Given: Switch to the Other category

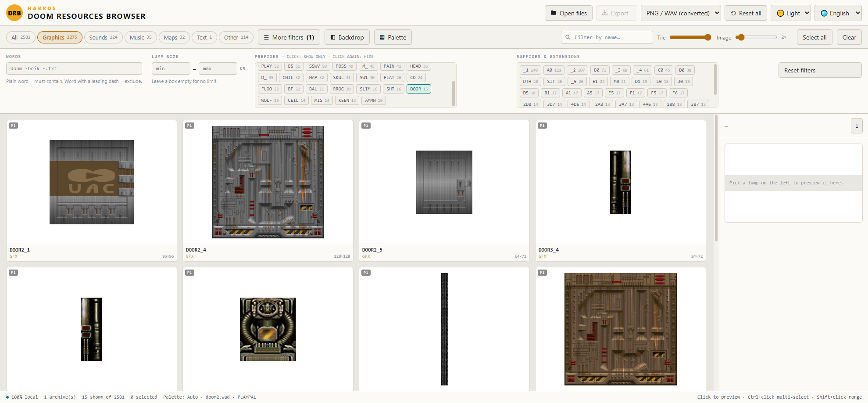Looking at the screenshot, I should [236, 37].
